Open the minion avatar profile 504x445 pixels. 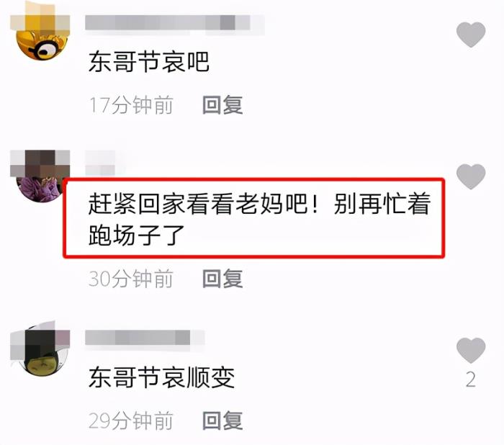(42, 34)
